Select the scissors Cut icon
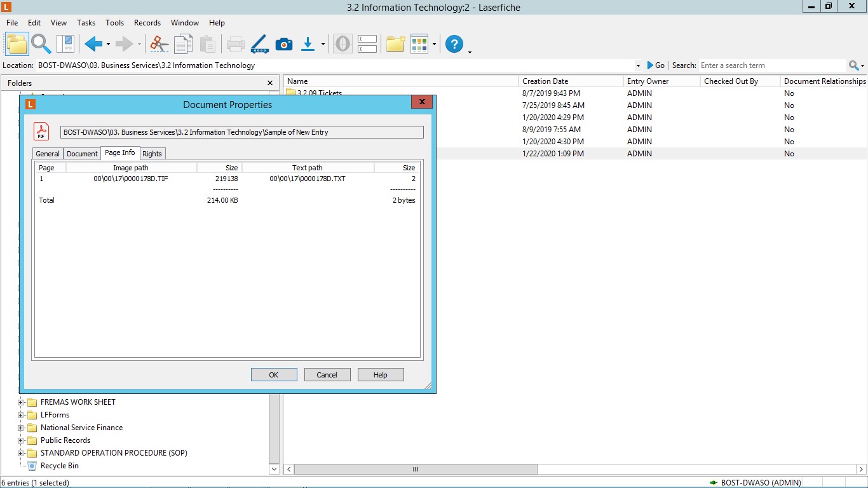 159,44
